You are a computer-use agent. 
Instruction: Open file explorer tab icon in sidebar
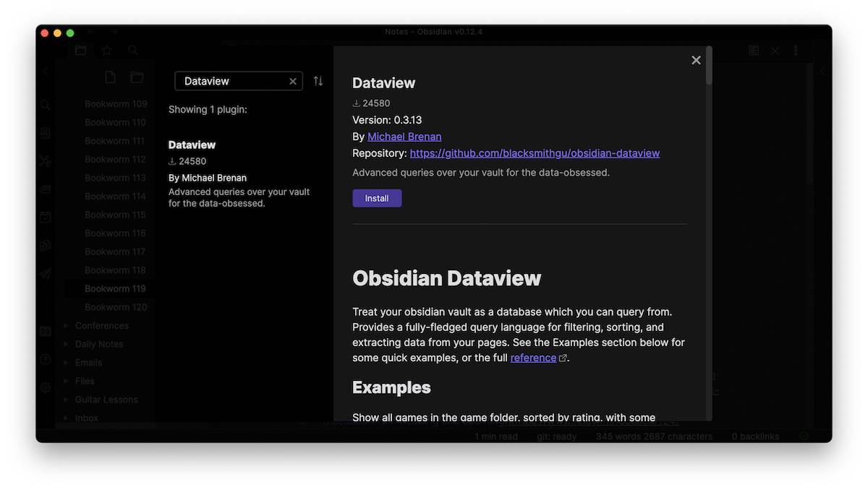[80, 50]
